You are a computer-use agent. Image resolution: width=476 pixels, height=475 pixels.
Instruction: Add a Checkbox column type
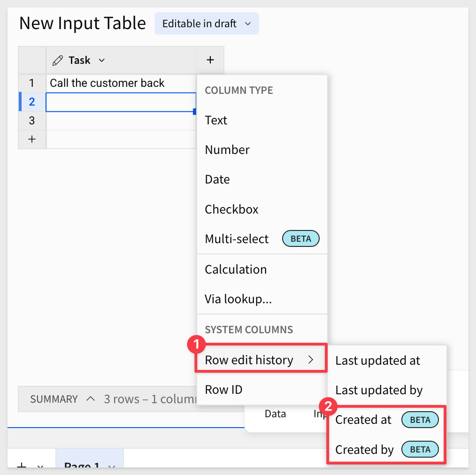tap(231, 209)
